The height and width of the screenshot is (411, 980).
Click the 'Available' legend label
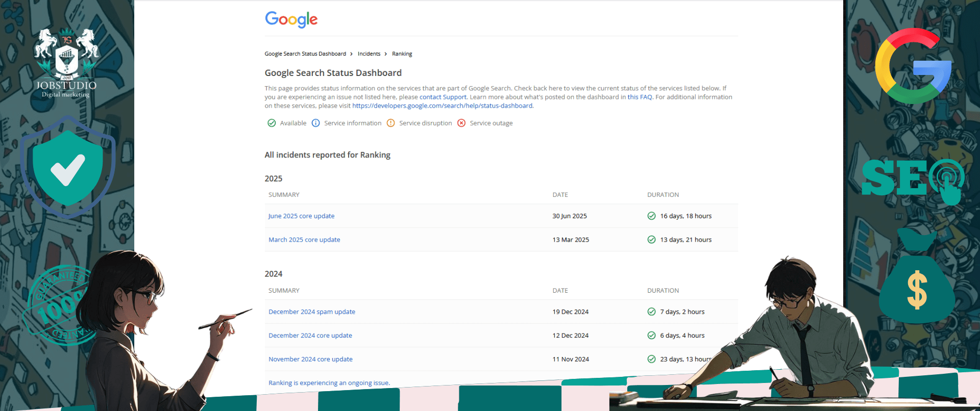click(x=293, y=123)
